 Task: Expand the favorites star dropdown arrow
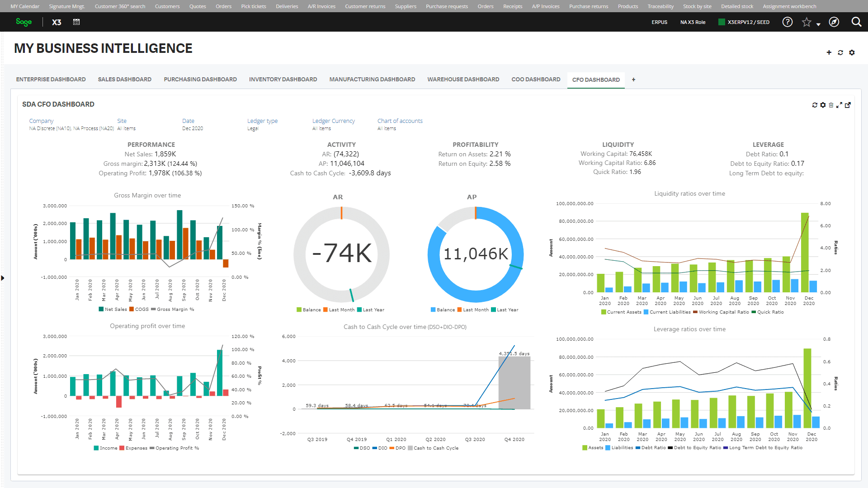click(x=818, y=24)
